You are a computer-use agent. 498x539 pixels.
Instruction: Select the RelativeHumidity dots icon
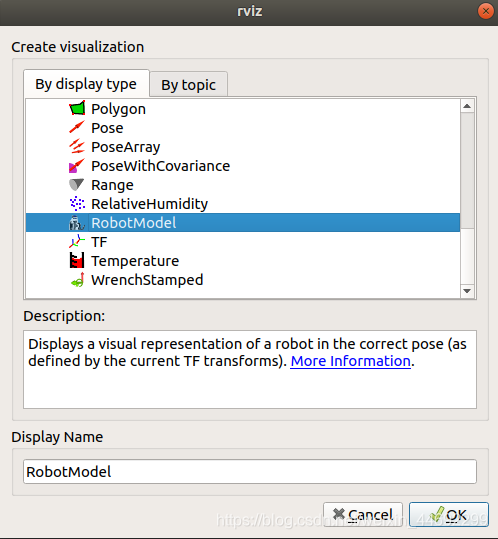pyautogui.click(x=77, y=204)
